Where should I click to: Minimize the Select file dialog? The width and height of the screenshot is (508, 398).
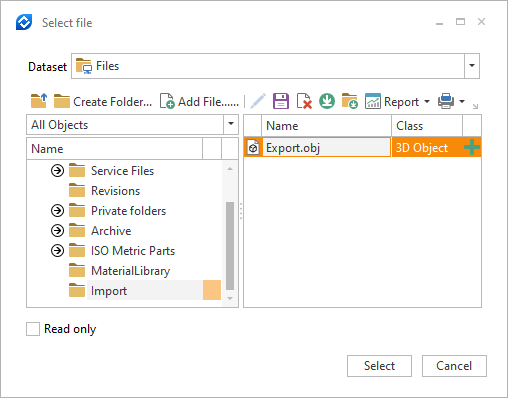pyautogui.click(x=440, y=24)
